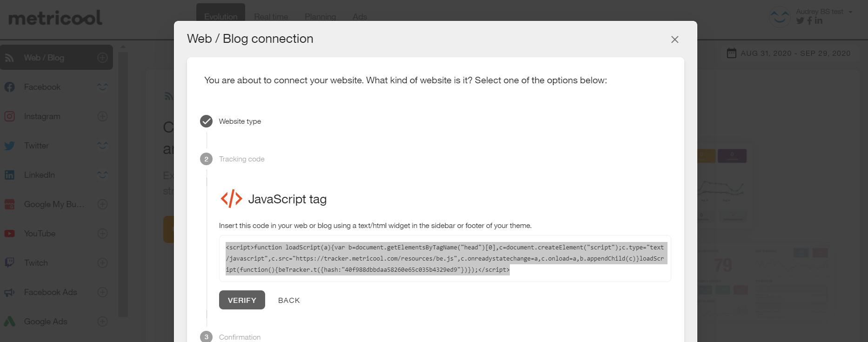The image size is (868, 342).
Task: Click the Google Ads icon in sidebar
Action: [10, 322]
